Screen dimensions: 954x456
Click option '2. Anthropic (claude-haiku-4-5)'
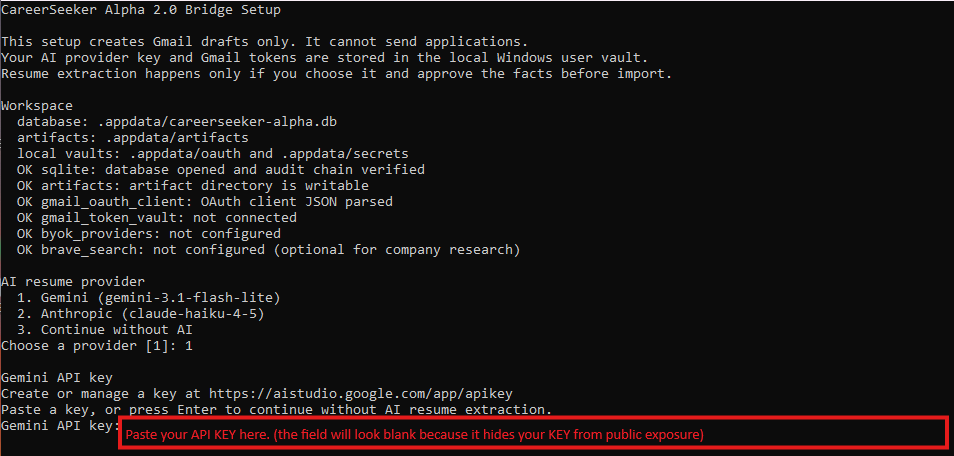pos(141,314)
